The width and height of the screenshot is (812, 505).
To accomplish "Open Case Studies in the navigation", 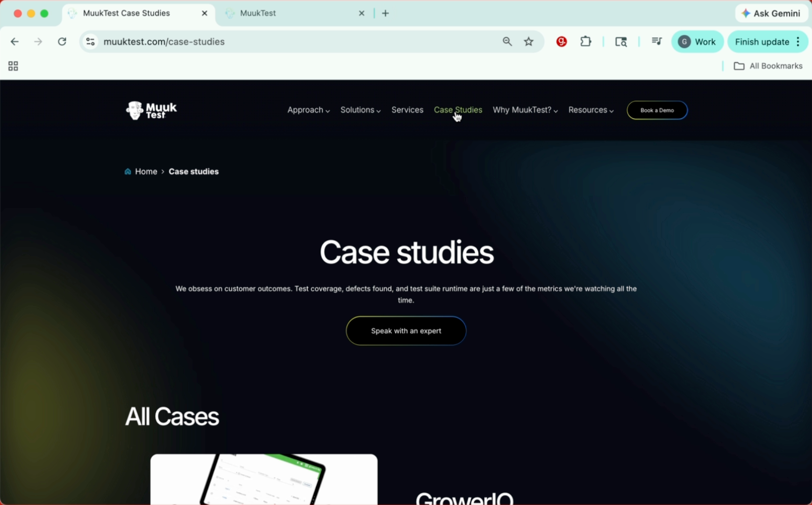I will [458, 110].
